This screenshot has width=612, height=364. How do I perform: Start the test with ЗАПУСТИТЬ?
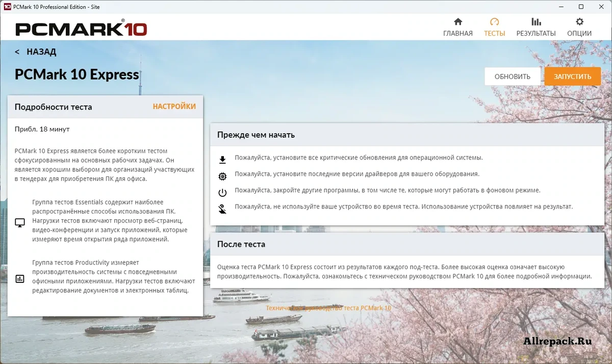(x=573, y=76)
